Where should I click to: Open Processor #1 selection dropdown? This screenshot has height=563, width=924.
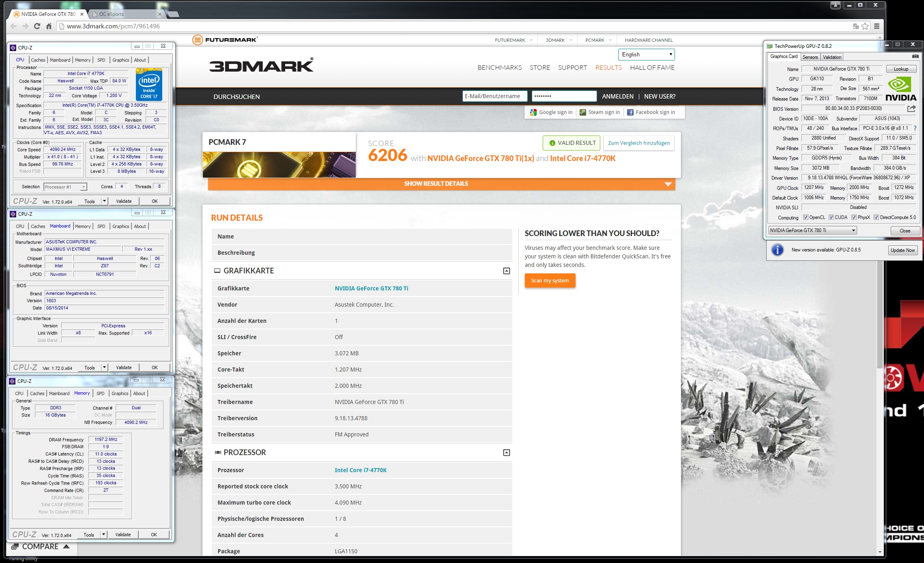point(65,187)
